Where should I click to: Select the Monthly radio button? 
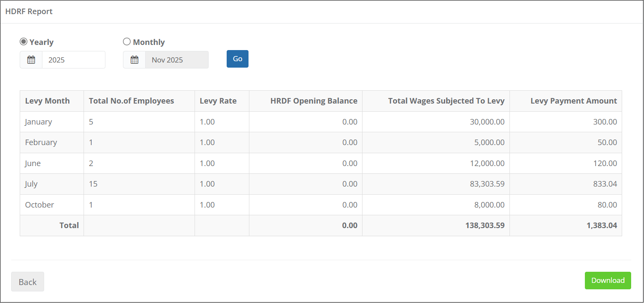[127, 42]
